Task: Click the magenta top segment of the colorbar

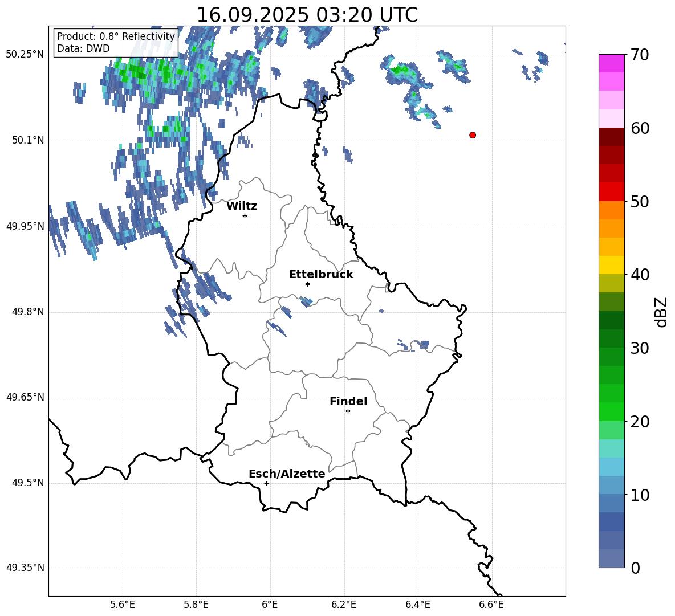Action: click(x=612, y=63)
